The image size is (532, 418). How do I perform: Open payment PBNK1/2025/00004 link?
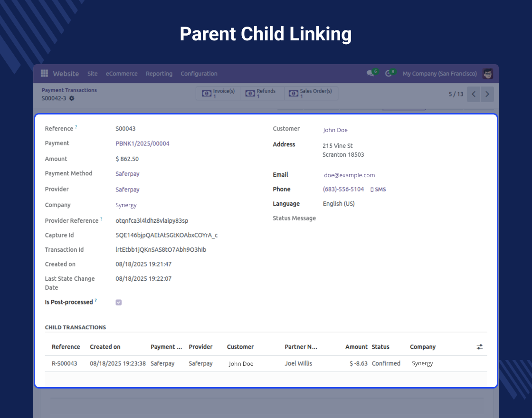pos(142,143)
